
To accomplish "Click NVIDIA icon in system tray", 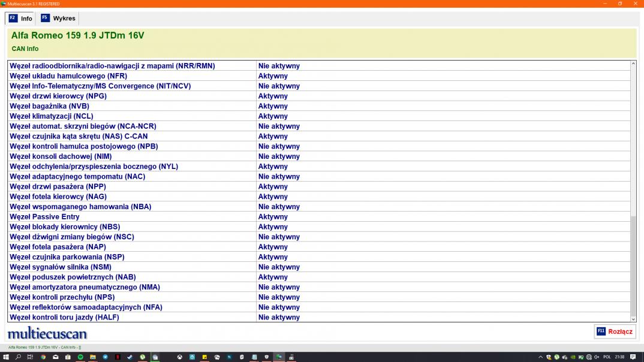I will pos(573,357).
